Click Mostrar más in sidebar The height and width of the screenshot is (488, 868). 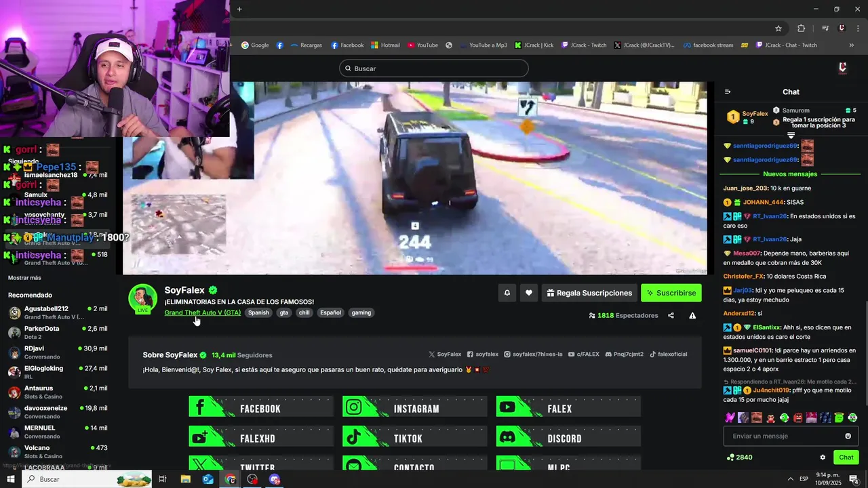[24, 278]
